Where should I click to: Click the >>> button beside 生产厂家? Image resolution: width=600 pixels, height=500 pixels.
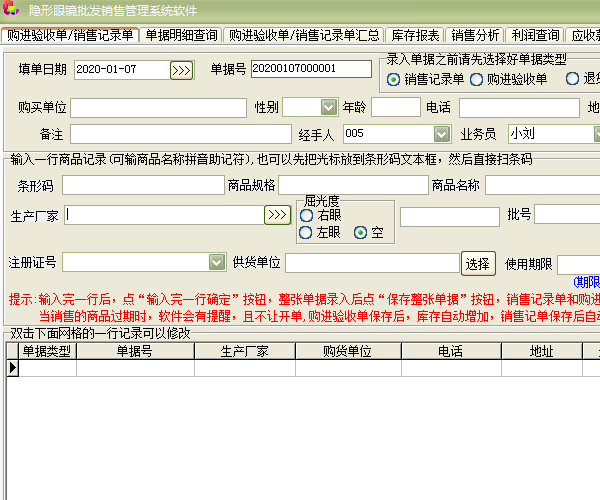click(277, 215)
